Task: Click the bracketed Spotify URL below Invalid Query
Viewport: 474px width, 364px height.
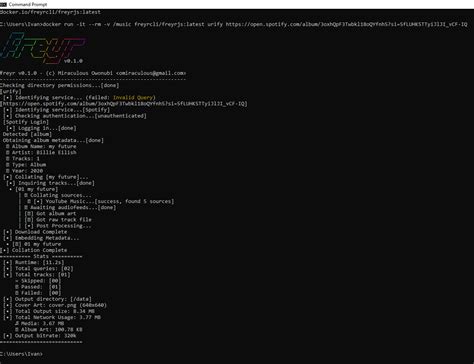Action: click(124, 104)
